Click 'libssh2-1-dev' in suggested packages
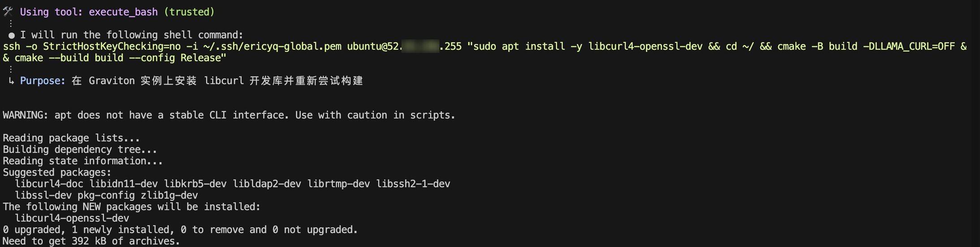Viewport: 980px width, 247px height. click(413, 184)
